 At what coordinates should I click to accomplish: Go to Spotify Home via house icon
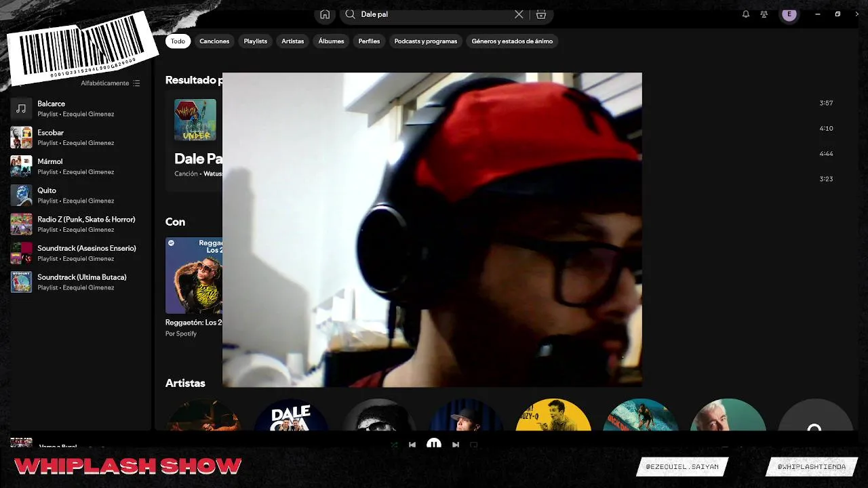coord(325,14)
